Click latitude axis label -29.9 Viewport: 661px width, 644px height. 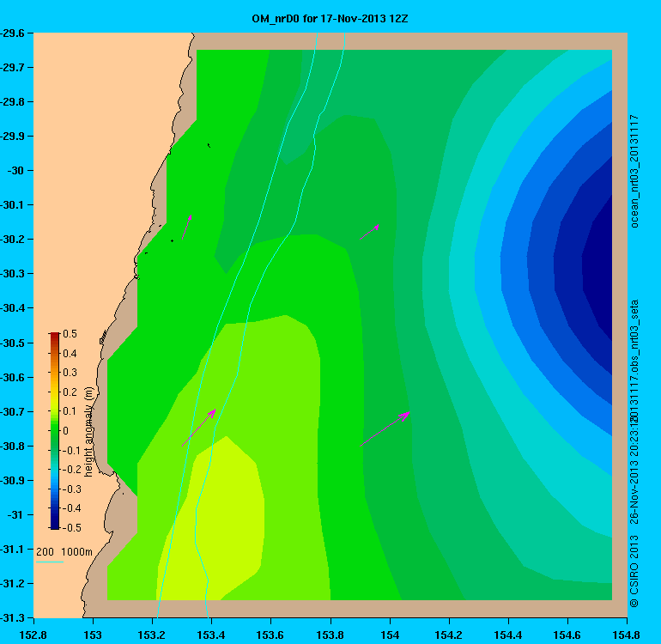click(x=12, y=137)
